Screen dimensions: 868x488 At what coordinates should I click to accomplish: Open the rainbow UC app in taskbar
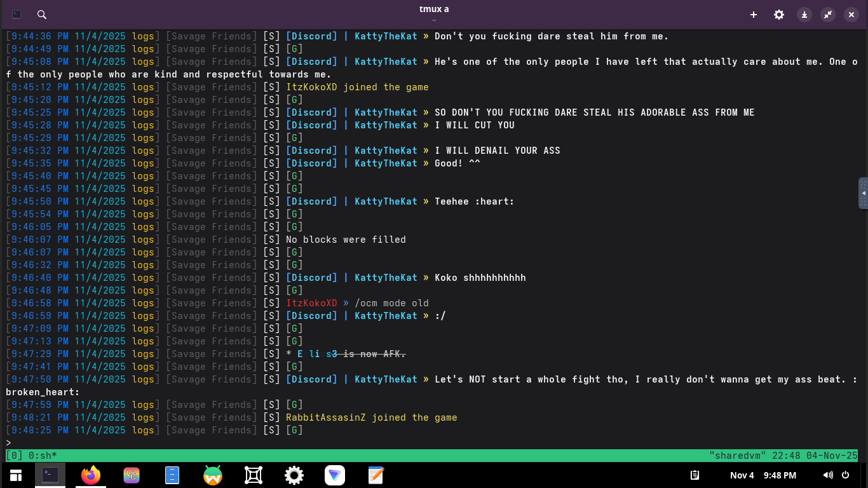[x=132, y=475]
